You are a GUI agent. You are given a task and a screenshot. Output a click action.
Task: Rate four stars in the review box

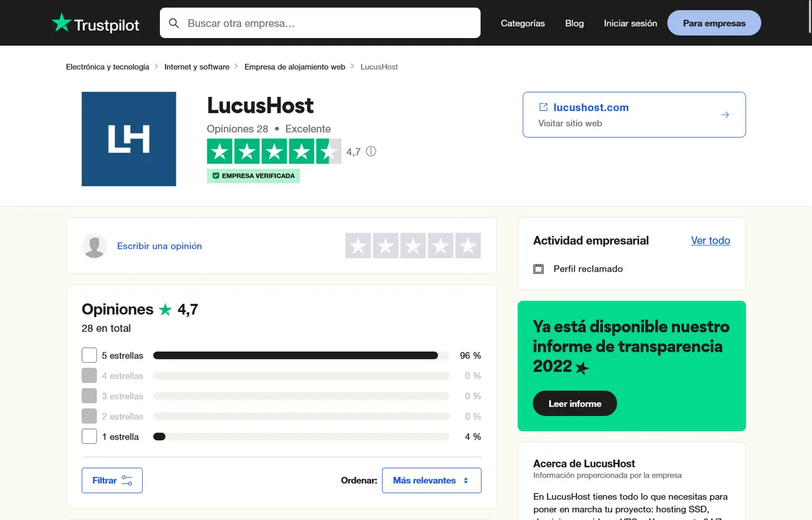coord(440,246)
